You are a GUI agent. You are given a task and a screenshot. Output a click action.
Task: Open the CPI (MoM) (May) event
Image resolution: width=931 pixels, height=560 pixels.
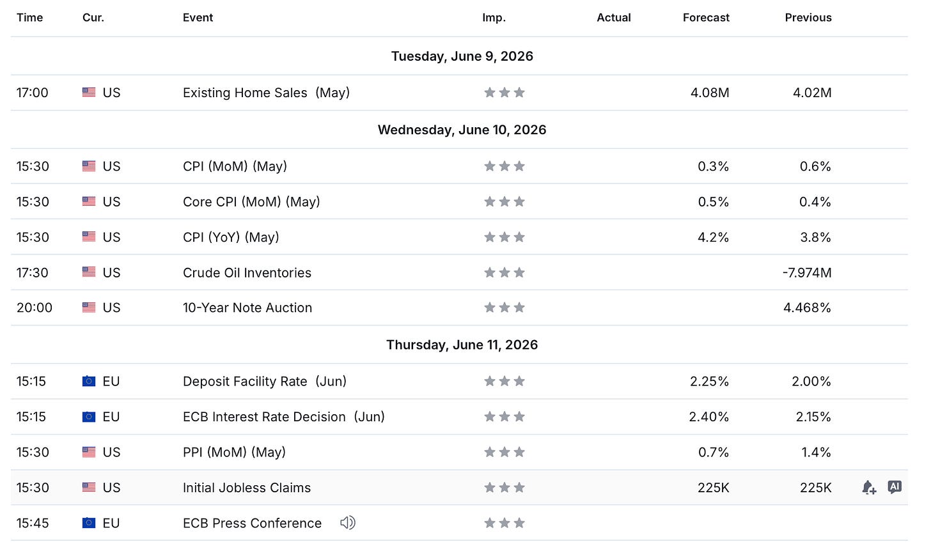(235, 166)
